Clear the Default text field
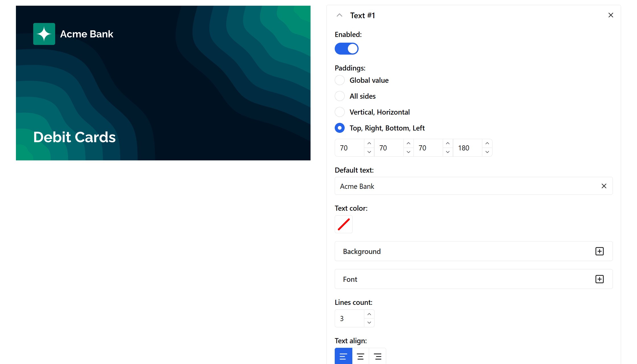Viewport: 637px width, 364px height. 604,186
